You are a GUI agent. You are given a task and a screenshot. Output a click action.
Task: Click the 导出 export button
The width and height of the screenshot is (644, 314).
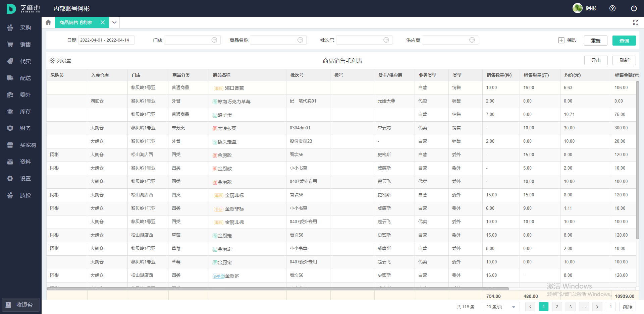(x=596, y=60)
